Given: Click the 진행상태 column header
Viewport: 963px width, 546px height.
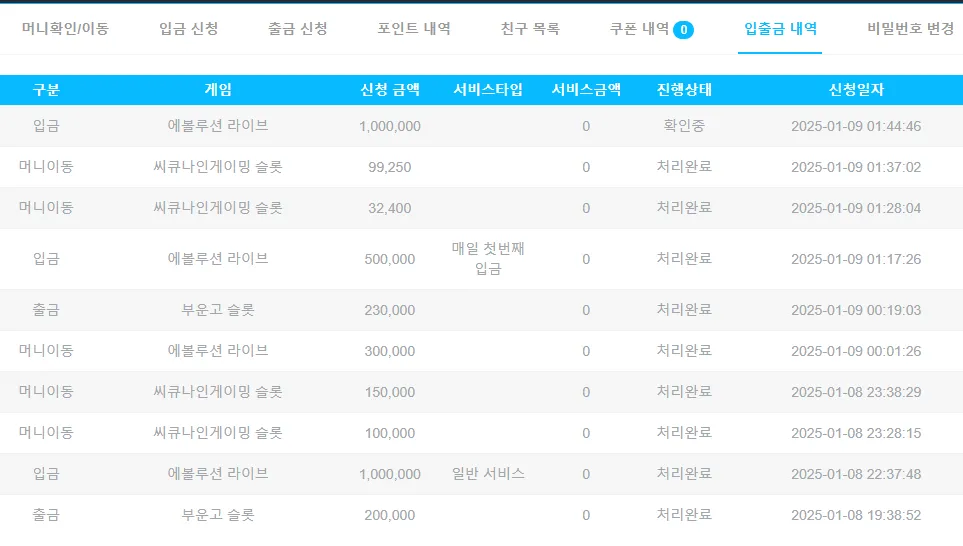Looking at the screenshot, I should (x=684, y=90).
